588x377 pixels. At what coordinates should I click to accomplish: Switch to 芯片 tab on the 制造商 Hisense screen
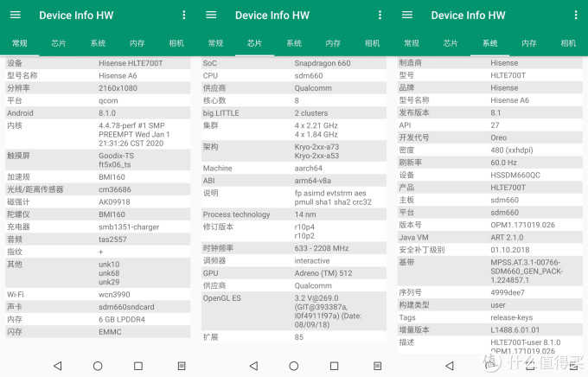click(451, 43)
